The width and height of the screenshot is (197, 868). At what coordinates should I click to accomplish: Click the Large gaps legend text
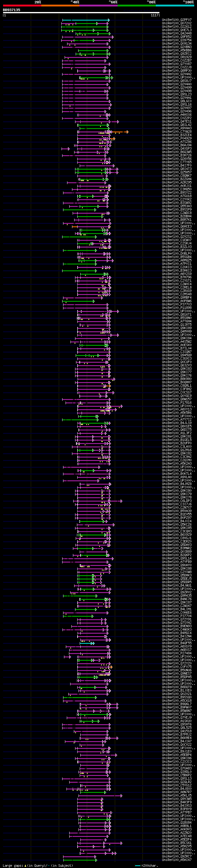[38, 865]
